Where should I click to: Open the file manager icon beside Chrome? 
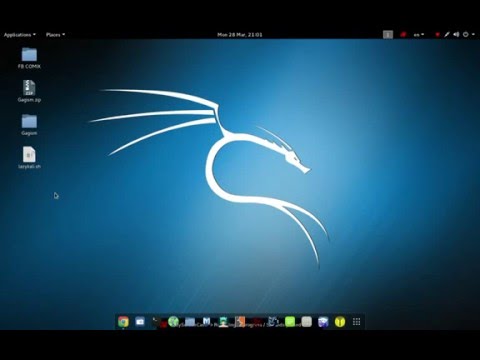(x=140, y=322)
